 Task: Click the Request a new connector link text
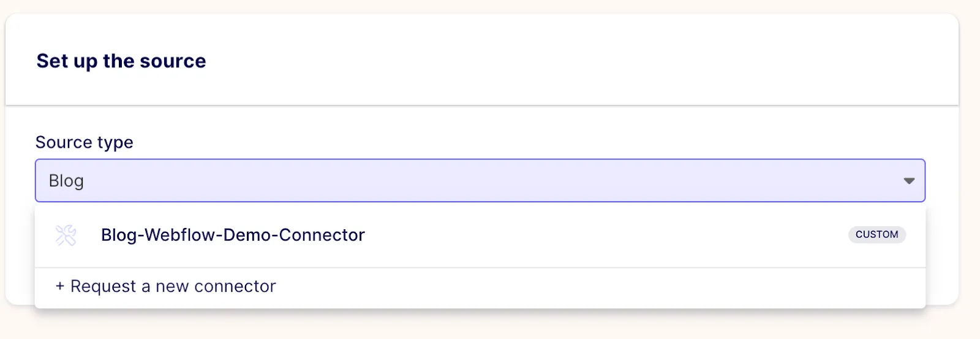(x=173, y=286)
